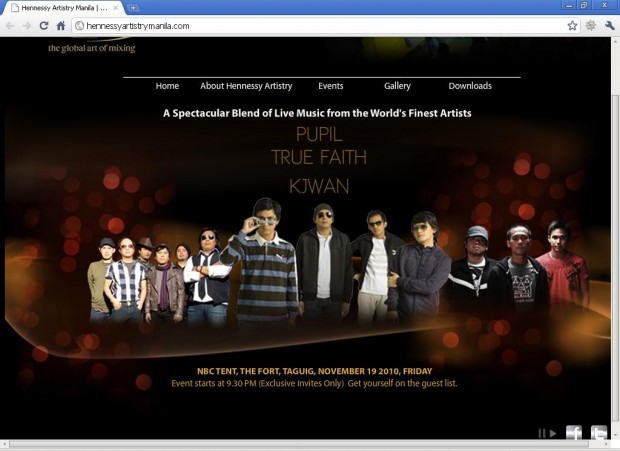Open the gear extension icon in toolbar
The height and width of the screenshot is (451, 620).
591,26
